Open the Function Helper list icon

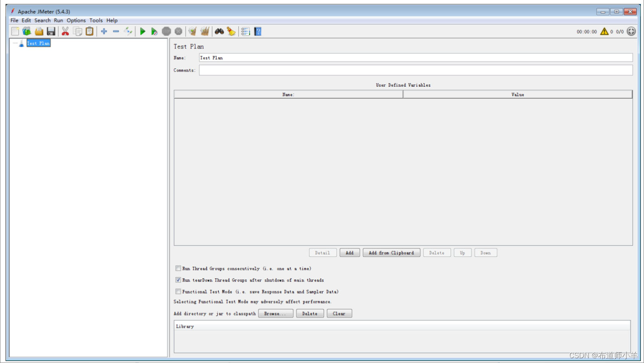click(x=245, y=31)
